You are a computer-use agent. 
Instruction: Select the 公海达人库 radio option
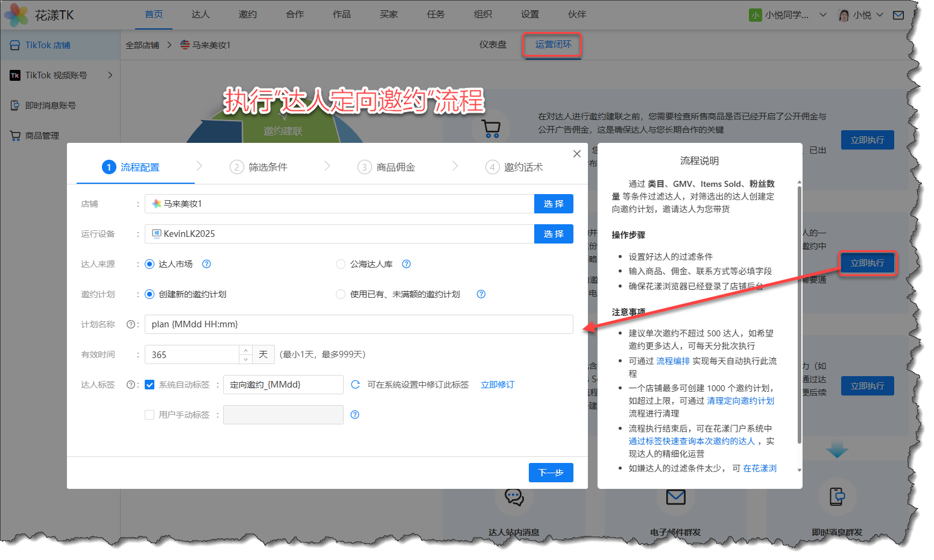click(341, 264)
